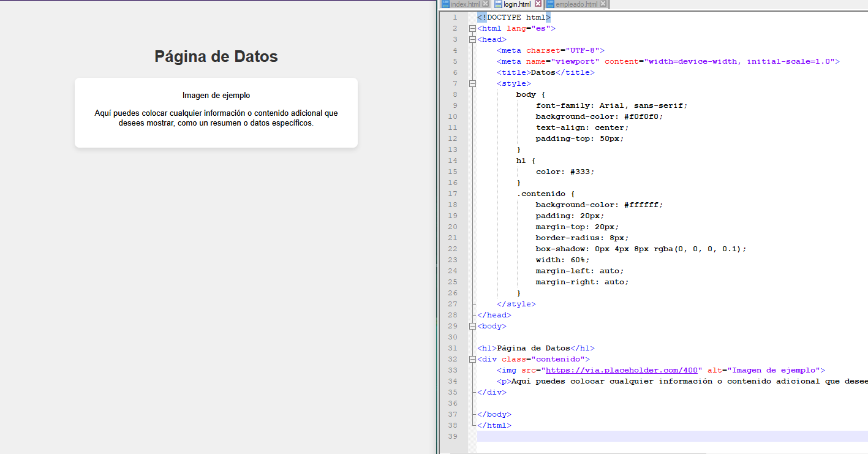
Task: Click the "Página de Datos" heading in preview
Action: (x=216, y=57)
